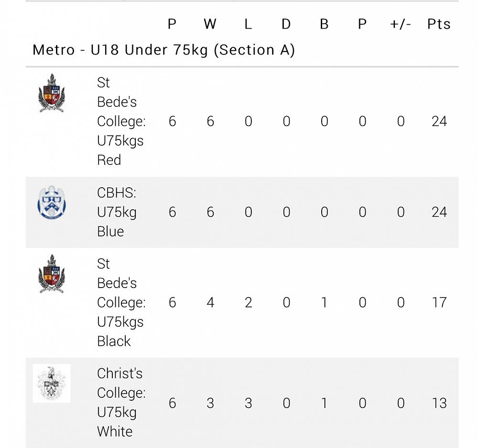Click the Pts column header
Screen dimensions: 478x448
[x=439, y=24]
